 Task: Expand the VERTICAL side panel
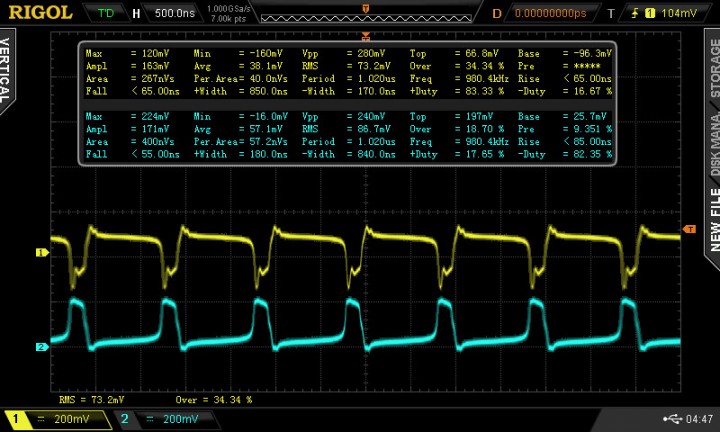tap(8, 68)
